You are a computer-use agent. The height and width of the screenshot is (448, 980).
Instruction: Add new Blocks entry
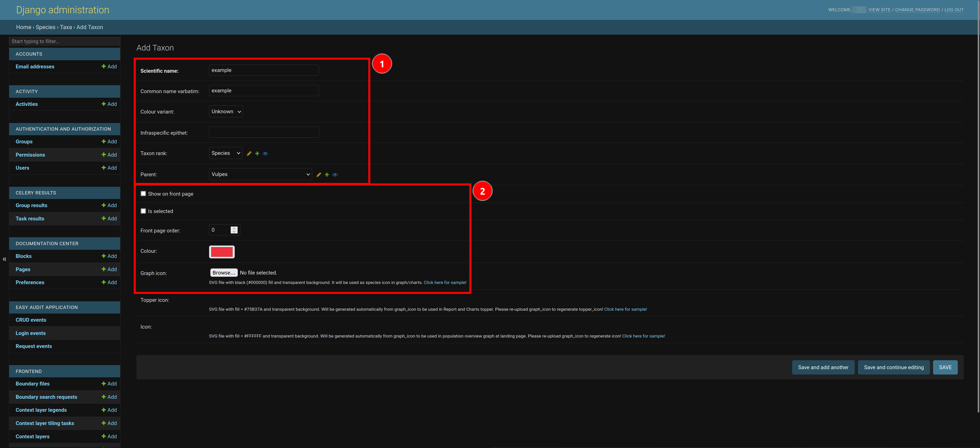(109, 256)
